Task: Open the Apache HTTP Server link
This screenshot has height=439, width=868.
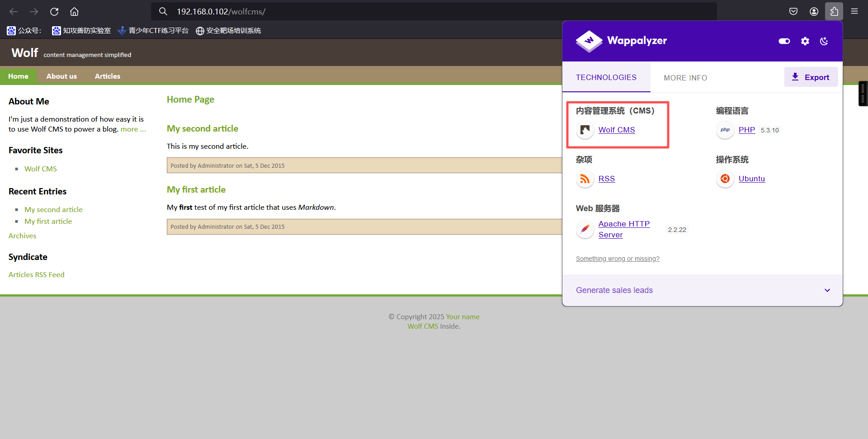Action: 624,229
